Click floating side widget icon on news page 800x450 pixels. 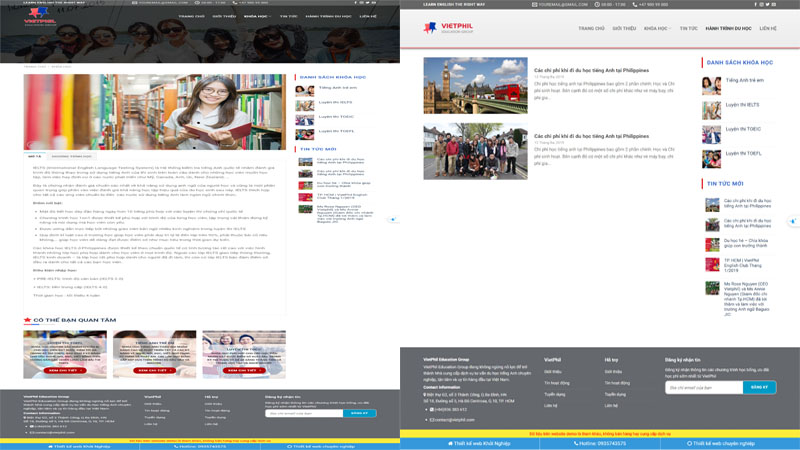[793, 221]
